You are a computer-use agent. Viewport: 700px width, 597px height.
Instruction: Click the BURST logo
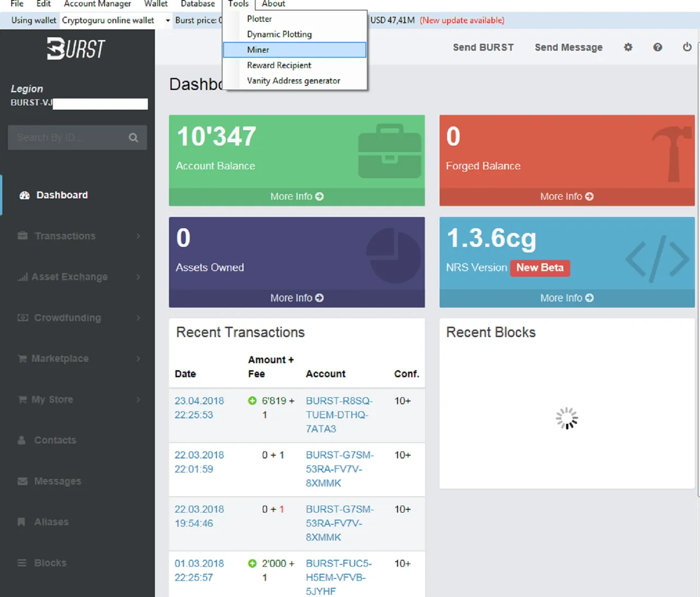[76, 48]
